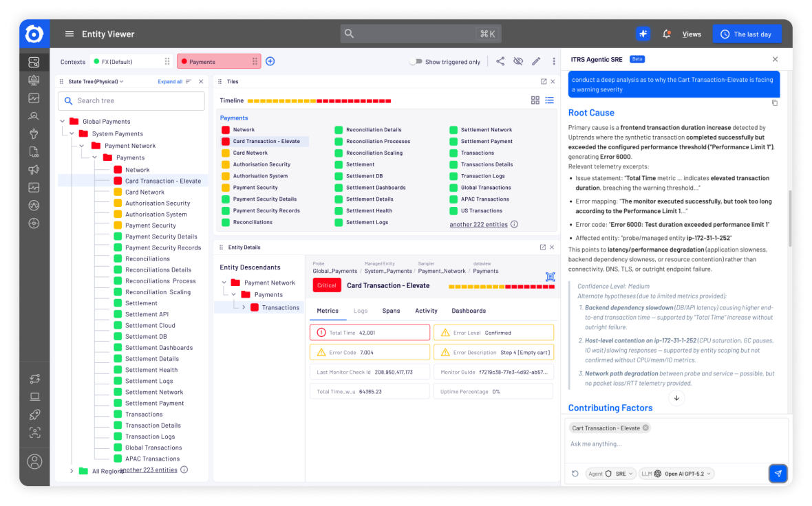Collapse Payment Network in Entity Descendants
This screenshot has width=812, height=506.
[x=224, y=282]
